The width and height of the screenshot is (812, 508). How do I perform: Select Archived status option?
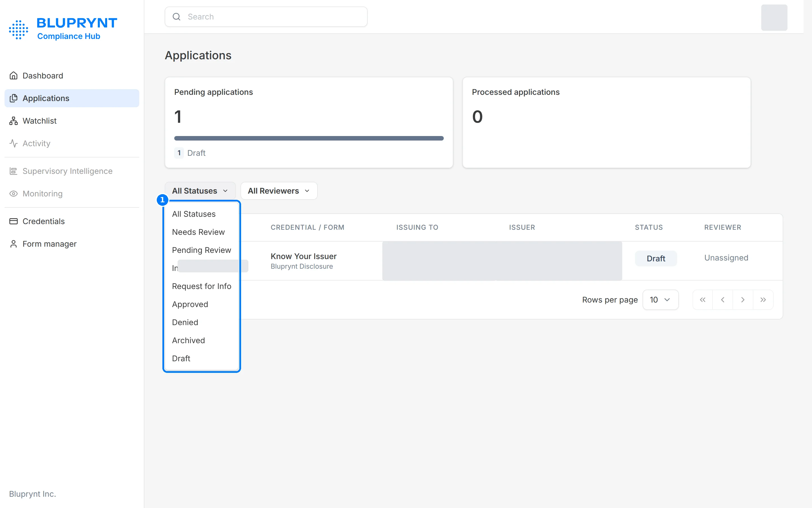[202, 340]
